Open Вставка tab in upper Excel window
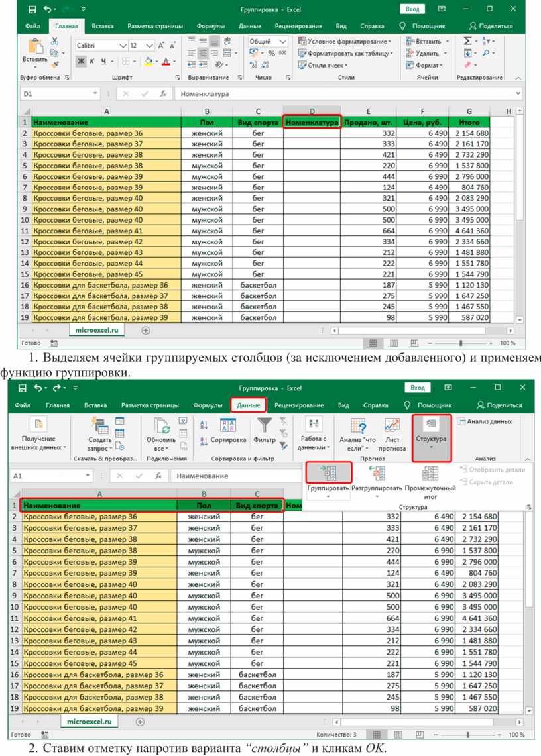Screen dimensions: 541x756 click(103, 26)
